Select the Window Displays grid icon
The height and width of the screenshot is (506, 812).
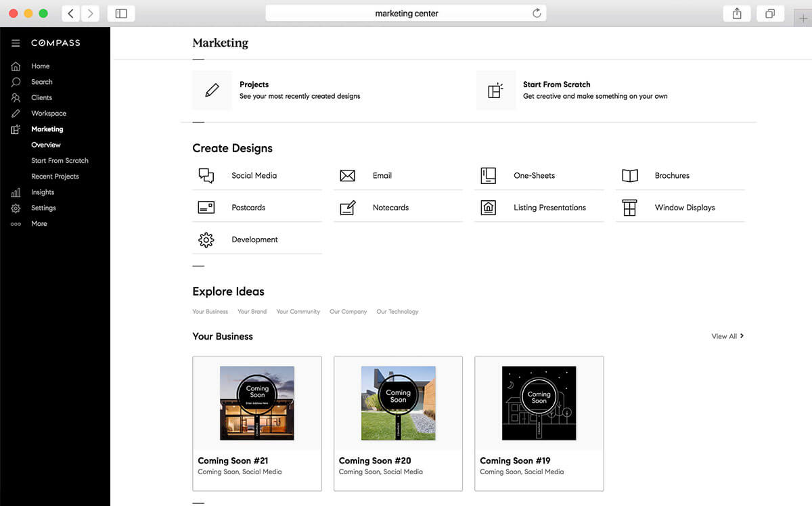629,208
